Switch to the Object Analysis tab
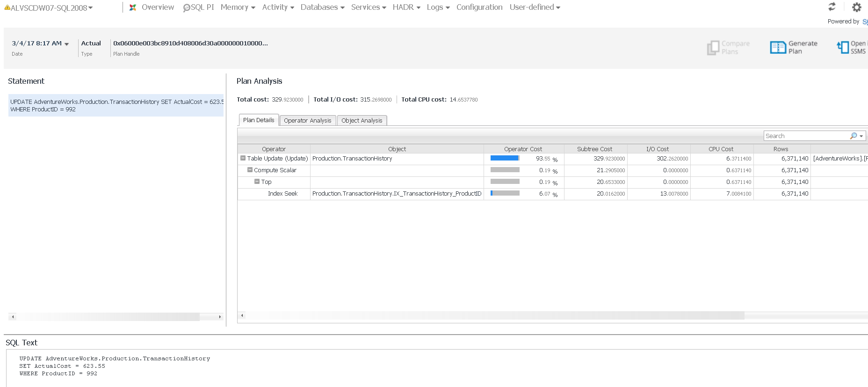 pyautogui.click(x=362, y=121)
